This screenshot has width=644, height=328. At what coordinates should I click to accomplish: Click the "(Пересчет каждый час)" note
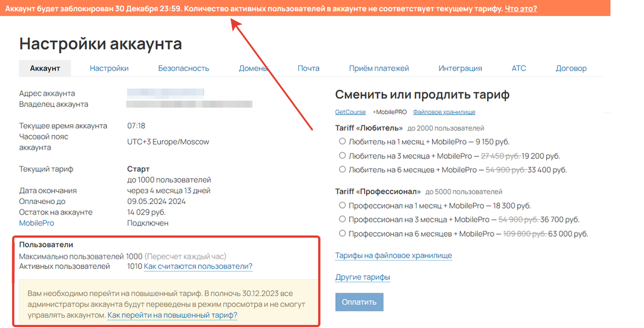[185, 257]
